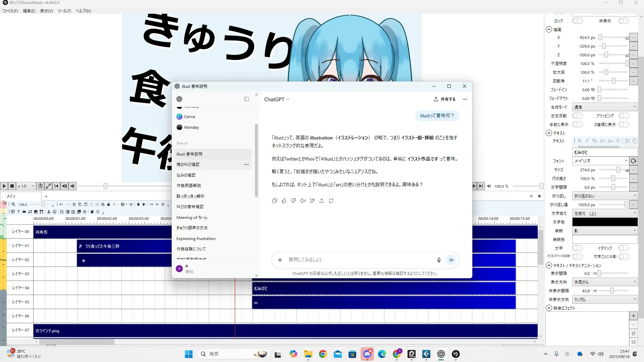Click the copy response icon under ChatGPT answer
Screen dimensions: 644x362
[274, 201]
